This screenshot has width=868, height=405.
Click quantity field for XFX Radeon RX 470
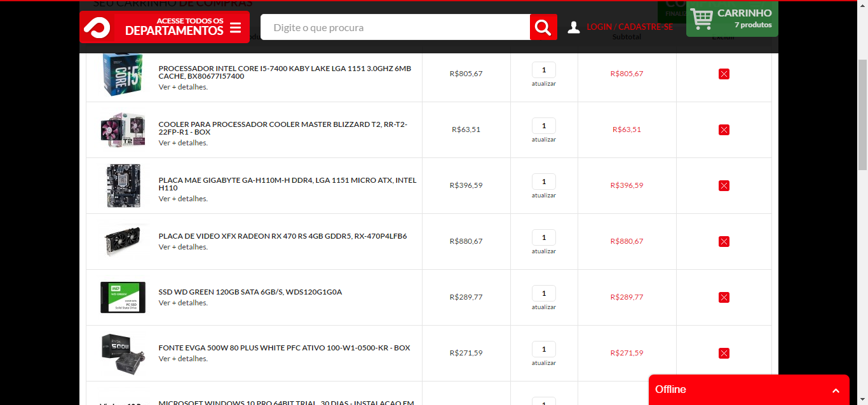[x=544, y=237]
